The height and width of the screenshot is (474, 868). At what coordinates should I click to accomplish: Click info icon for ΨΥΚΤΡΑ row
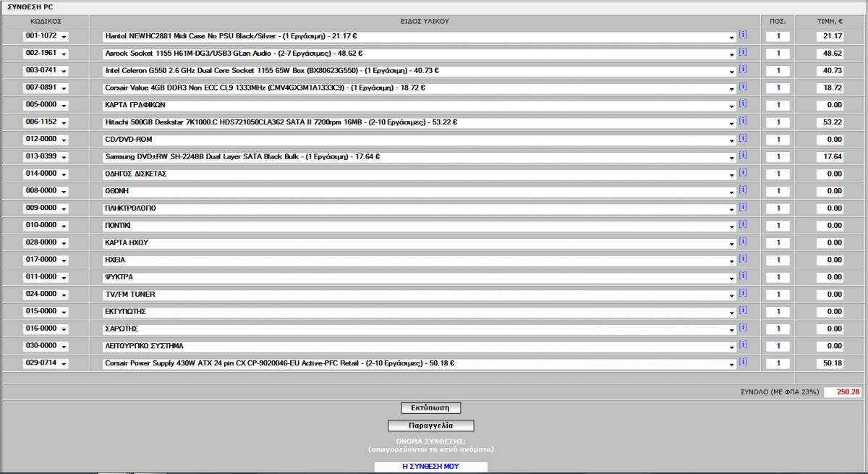pyautogui.click(x=743, y=276)
